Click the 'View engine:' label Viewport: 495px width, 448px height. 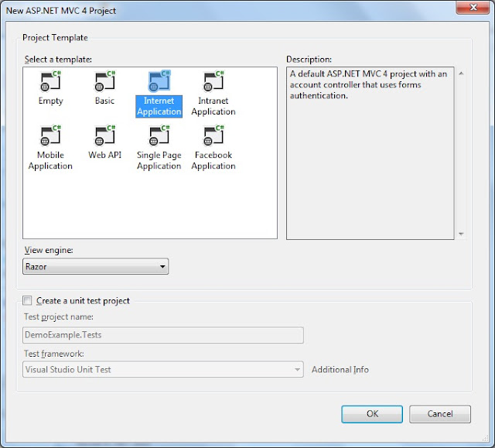click(49, 250)
